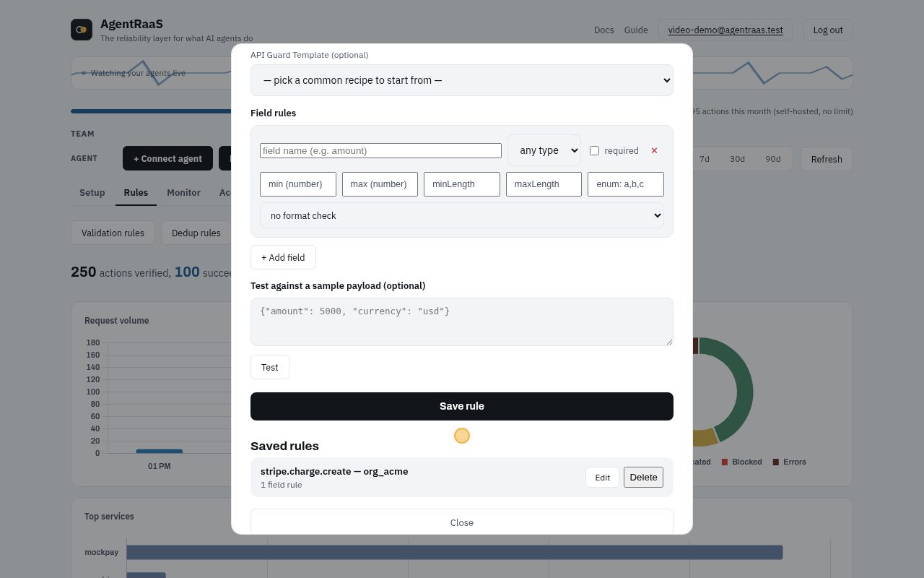Screen dimensions: 924x578
Task: Click the Errors legend dark swatch
Action: pyautogui.click(x=776, y=462)
